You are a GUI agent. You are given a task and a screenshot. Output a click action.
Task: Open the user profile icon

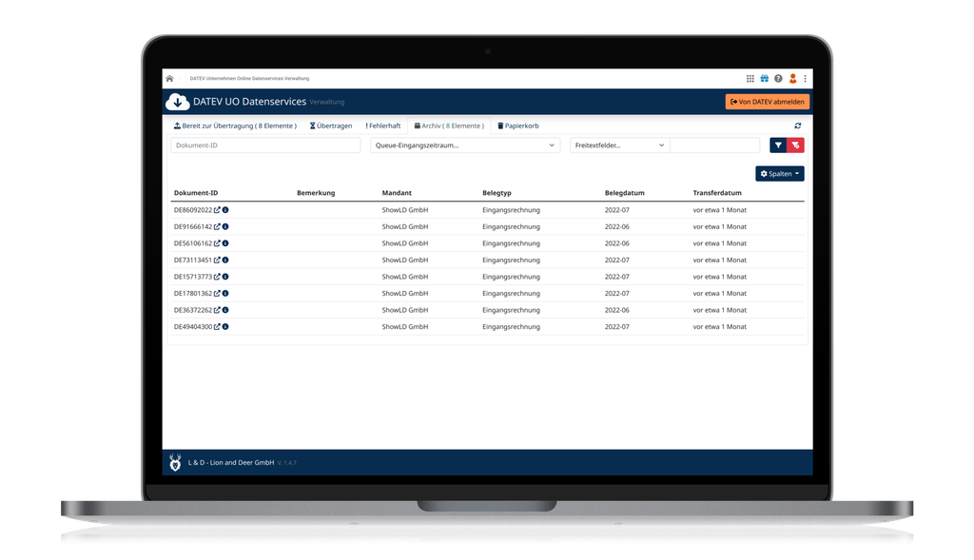(792, 79)
